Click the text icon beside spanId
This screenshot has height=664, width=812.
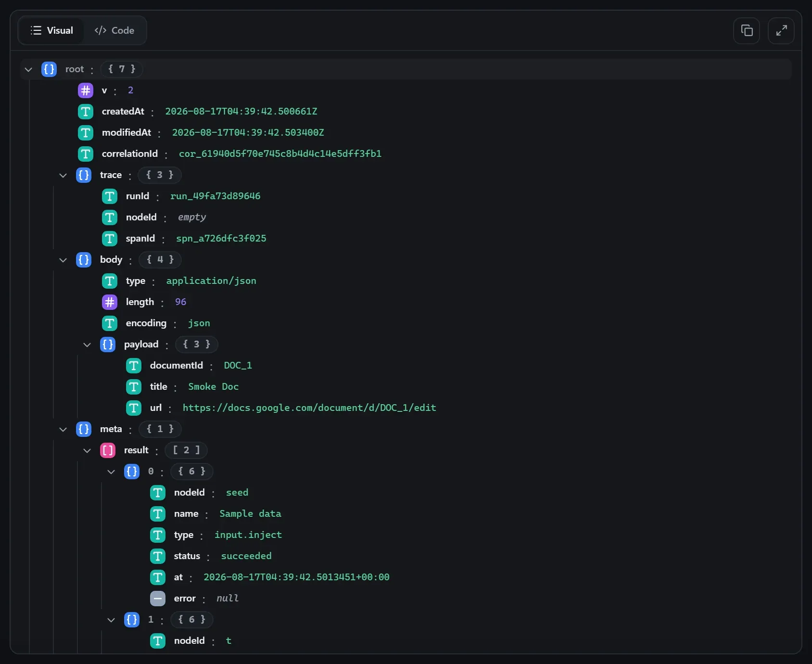(x=110, y=239)
